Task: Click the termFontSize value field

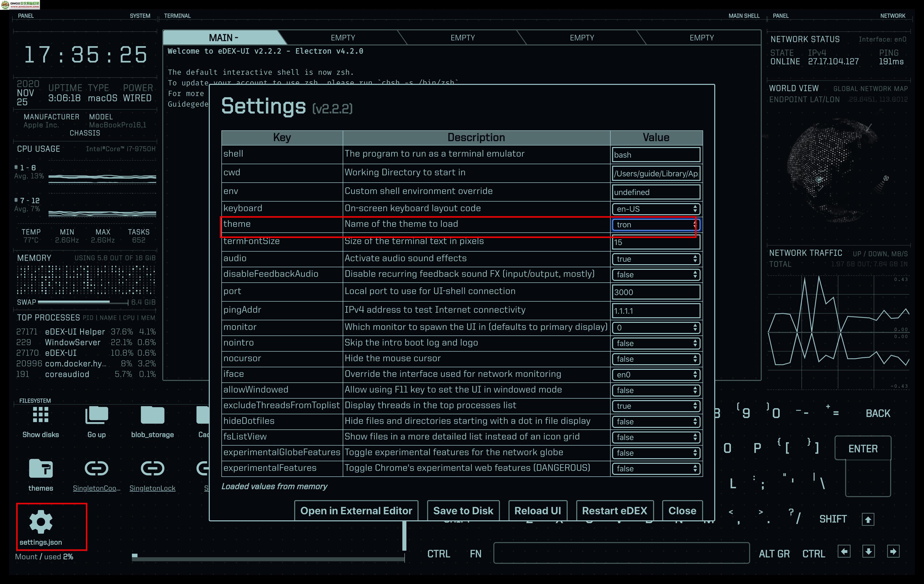Action: pos(656,242)
